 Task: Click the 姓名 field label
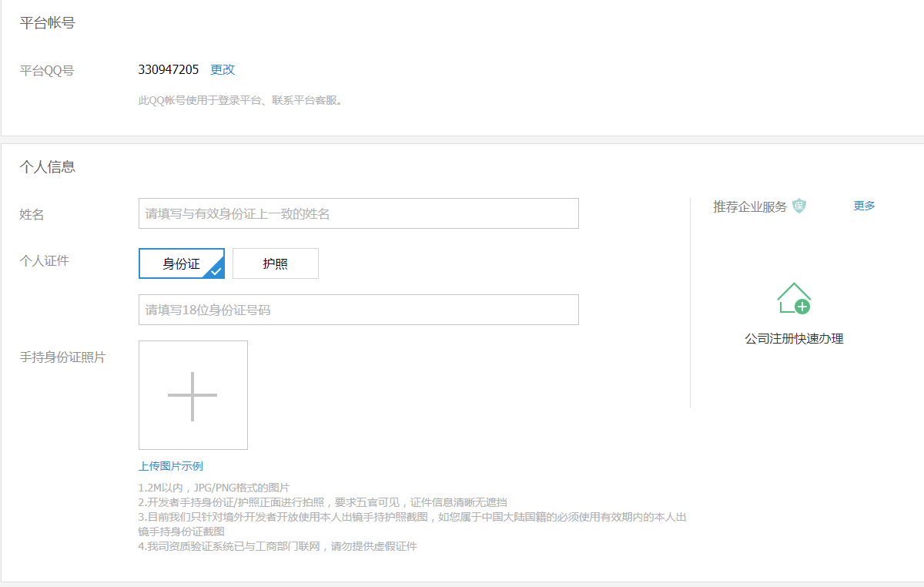[32, 215]
